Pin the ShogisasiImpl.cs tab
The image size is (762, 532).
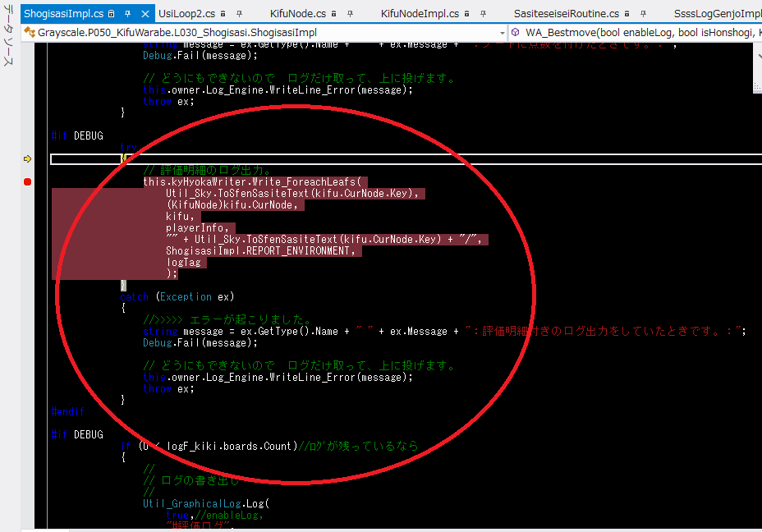pyautogui.click(x=128, y=14)
